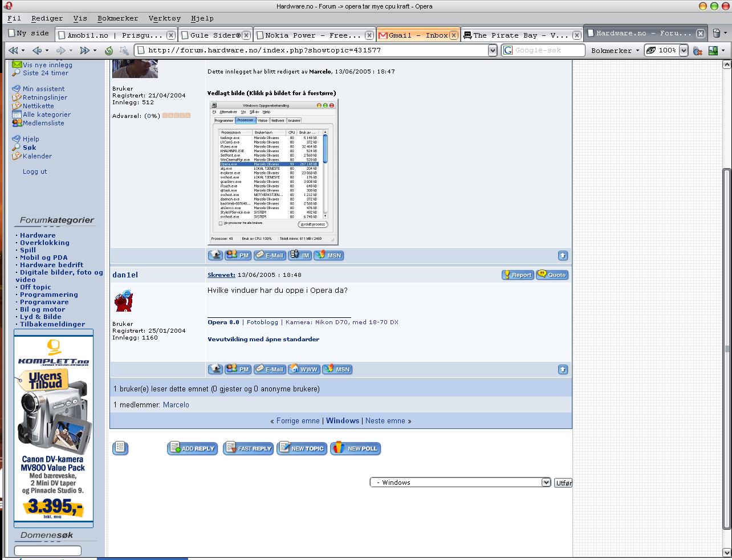Click the magnifier icon beside Siste 24 timer
The height and width of the screenshot is (560, 732).
pos(17,73)
